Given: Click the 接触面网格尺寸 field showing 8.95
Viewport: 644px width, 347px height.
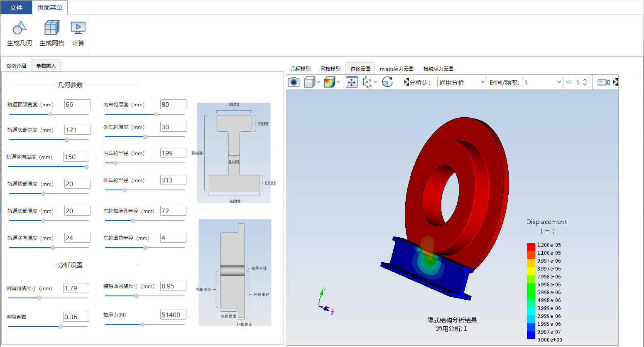Looking at the screenshot, I should coord(173,286).
